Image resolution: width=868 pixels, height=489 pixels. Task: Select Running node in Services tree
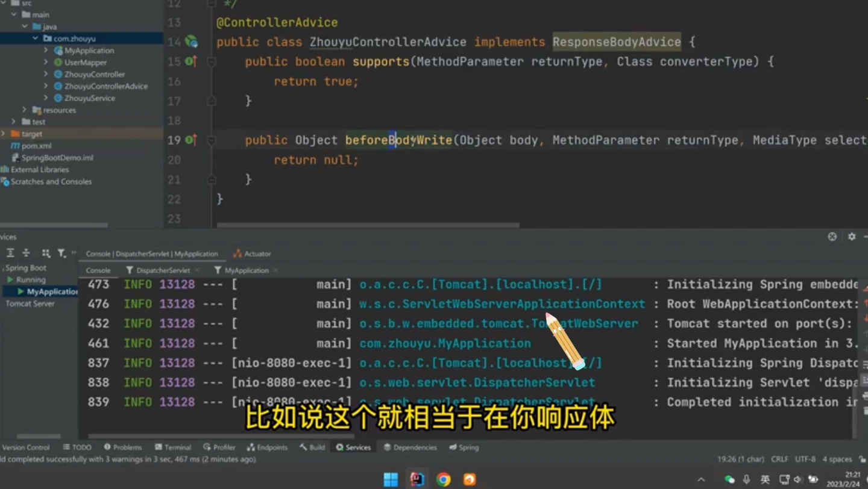(x=31, y=280)
